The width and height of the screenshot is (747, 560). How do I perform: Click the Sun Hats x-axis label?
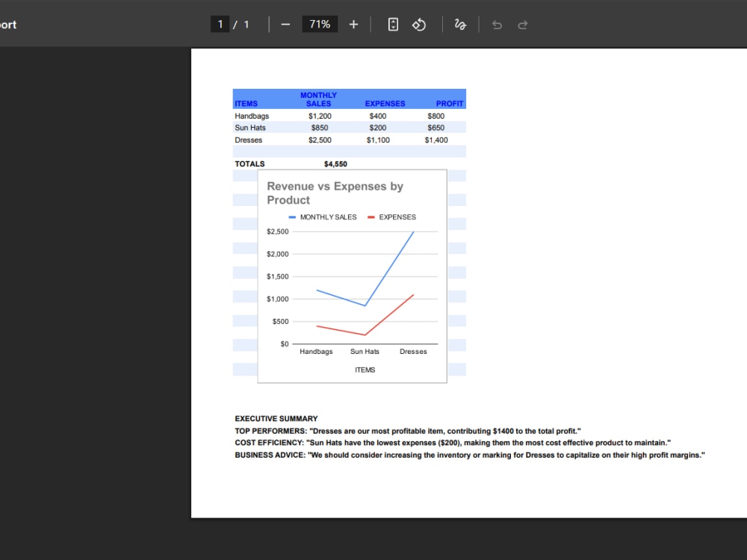pyautogui.click(x=365, y=352)
